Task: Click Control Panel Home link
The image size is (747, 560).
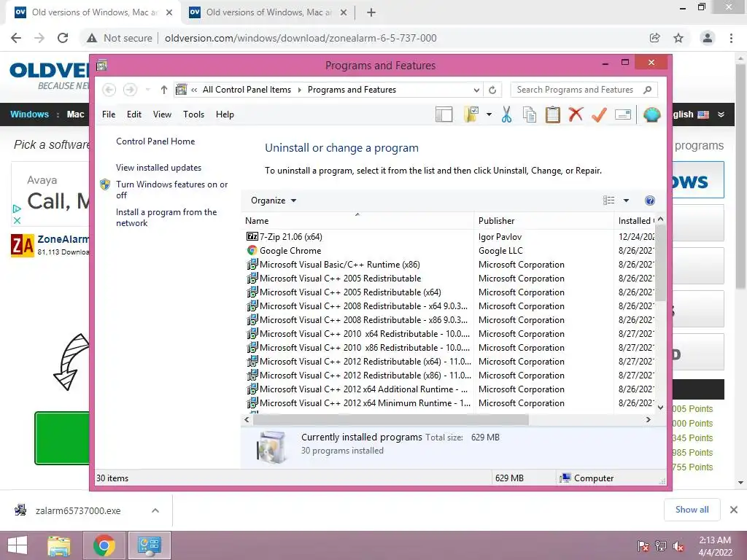Action: pyautogui.click(x=155, y=141)
